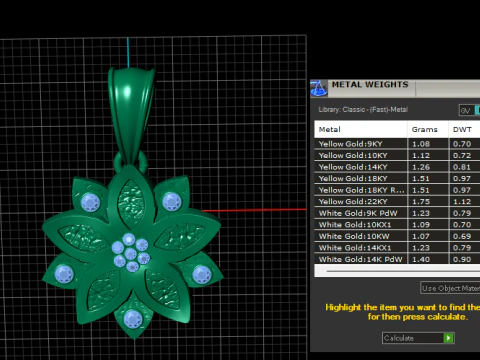This screenshot has width=480, height=360.
Task: Click the 1.75 grams value for 22KY
Action: click(x=421, y=202)
